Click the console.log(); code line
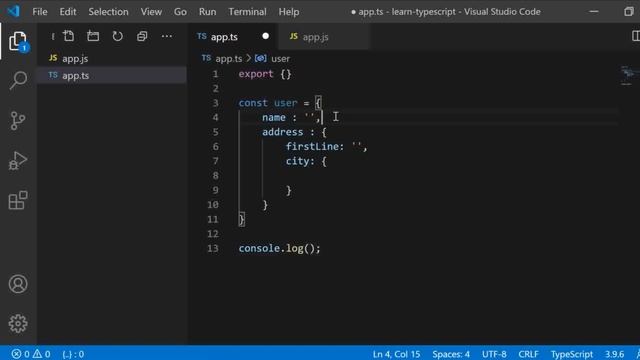Screen dimensions: 640x360 [x=280, y=248]
